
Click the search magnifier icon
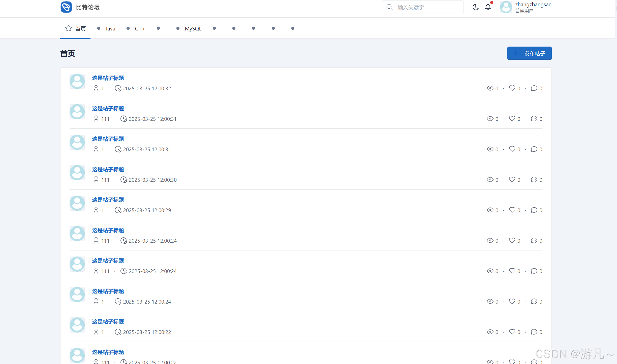click(x=390, y=7)
